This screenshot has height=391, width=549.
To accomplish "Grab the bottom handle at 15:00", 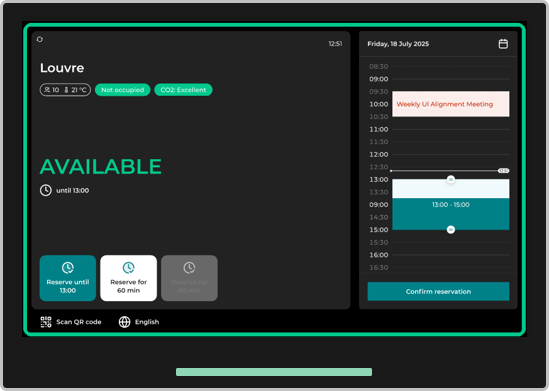I will pos(451,230).
